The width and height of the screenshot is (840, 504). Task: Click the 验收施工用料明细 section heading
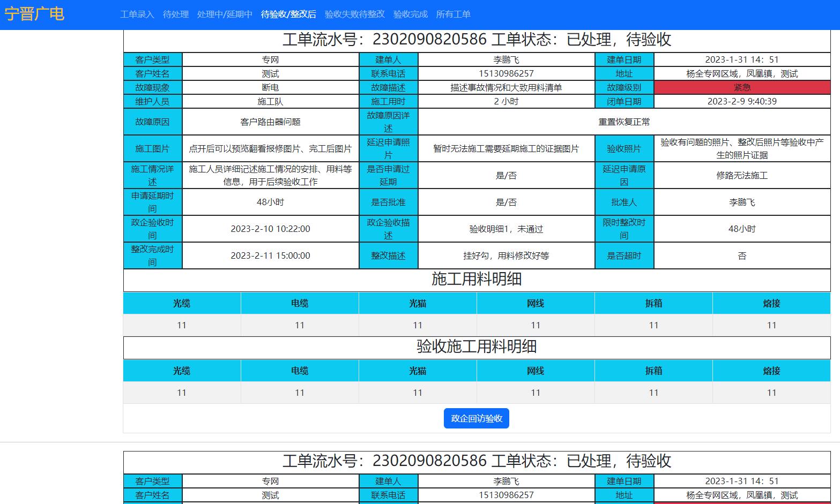(477, 347)
